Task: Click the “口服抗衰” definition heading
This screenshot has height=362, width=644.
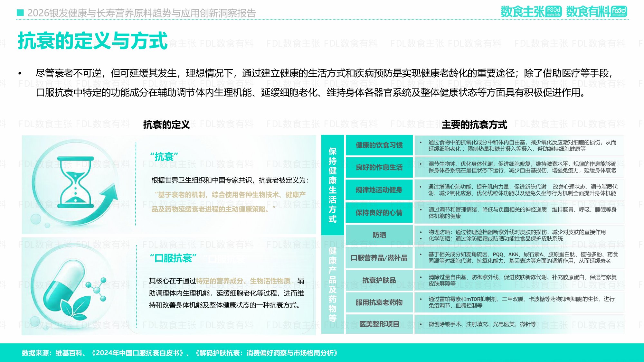Action: (x=173, y=258)
